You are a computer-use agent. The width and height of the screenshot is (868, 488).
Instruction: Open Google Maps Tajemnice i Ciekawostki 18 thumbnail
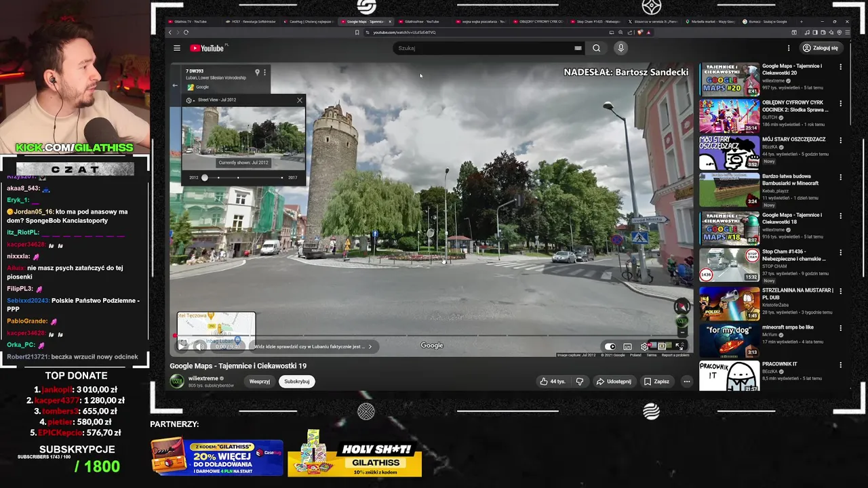729,228
